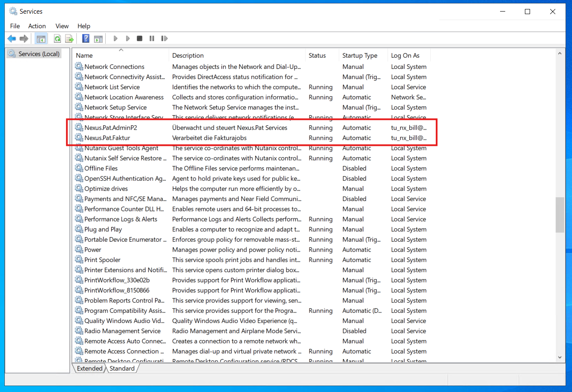Click the Export List toolbar icon
This screenshot has width=572, height=392.
[69, 39]
